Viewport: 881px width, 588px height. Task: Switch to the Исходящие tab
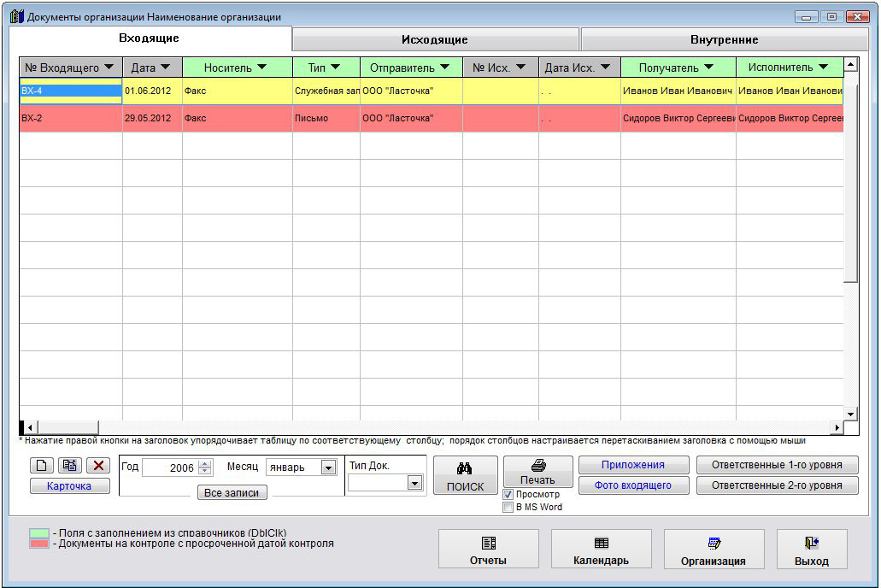click(x=435, y=39)
